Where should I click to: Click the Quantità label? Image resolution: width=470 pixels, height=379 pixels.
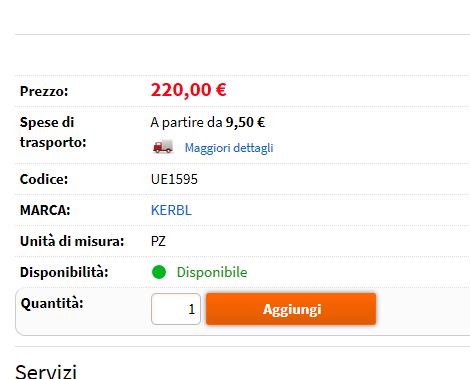52,303
